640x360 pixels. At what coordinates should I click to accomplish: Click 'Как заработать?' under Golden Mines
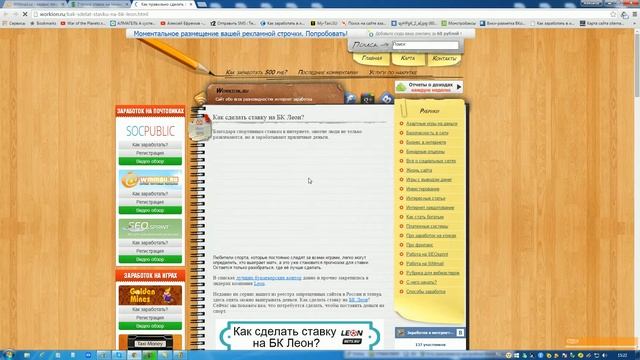(150, 309)
